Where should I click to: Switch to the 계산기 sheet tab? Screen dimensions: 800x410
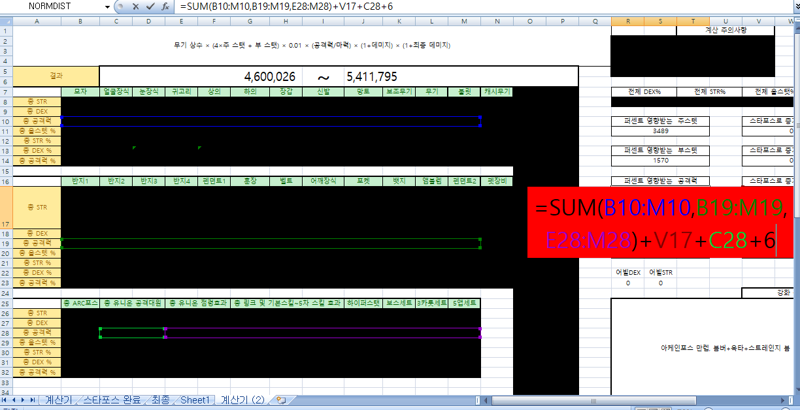[59, 400]
